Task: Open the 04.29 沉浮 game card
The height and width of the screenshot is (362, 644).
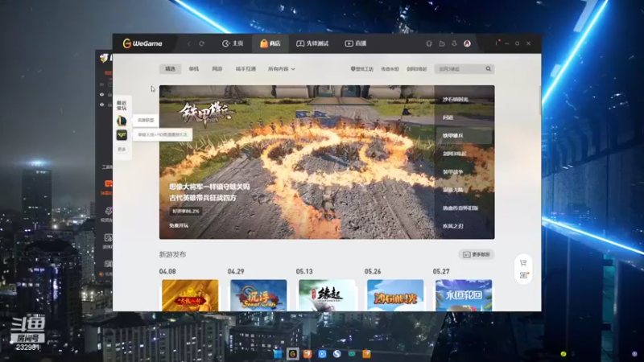Action: 258,295
